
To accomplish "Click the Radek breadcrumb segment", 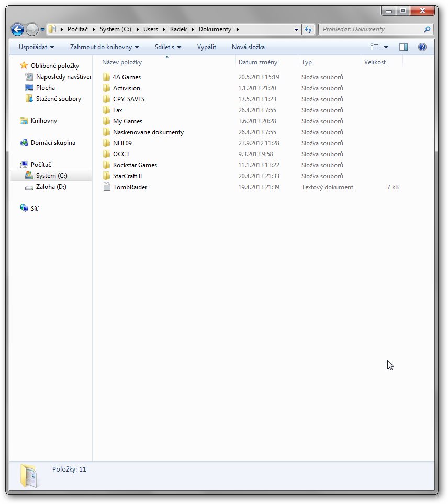I will click(x=178, y=29).
